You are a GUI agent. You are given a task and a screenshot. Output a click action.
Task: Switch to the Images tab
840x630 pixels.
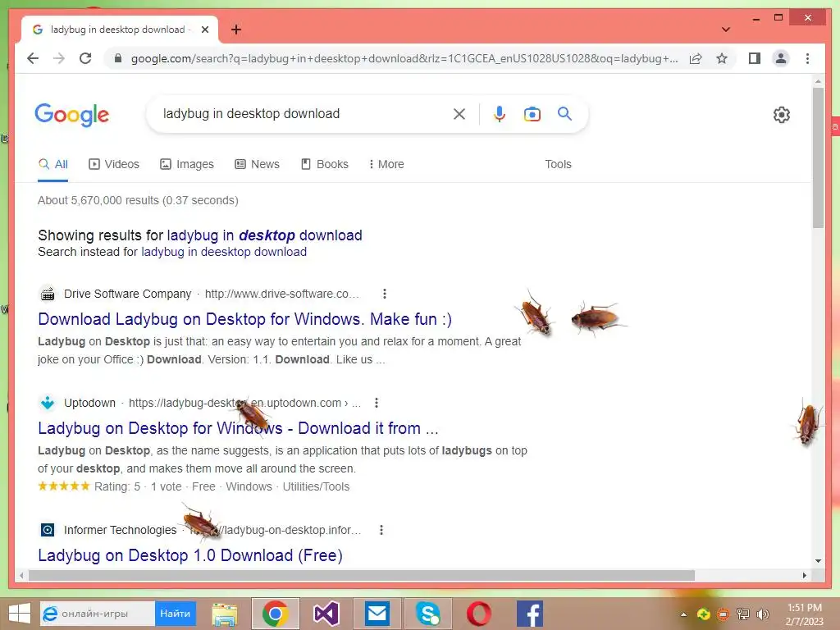pyautogui.click(x=187, y=164)
